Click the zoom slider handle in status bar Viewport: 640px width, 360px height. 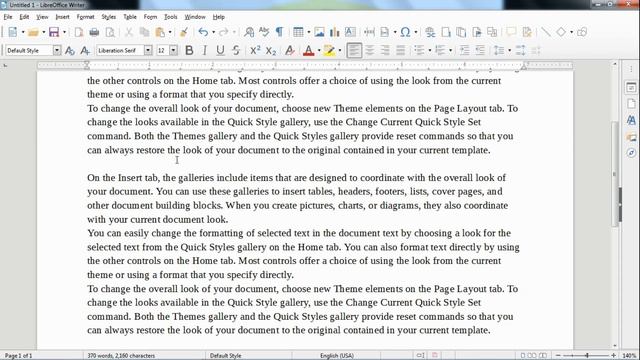point(587,356)
